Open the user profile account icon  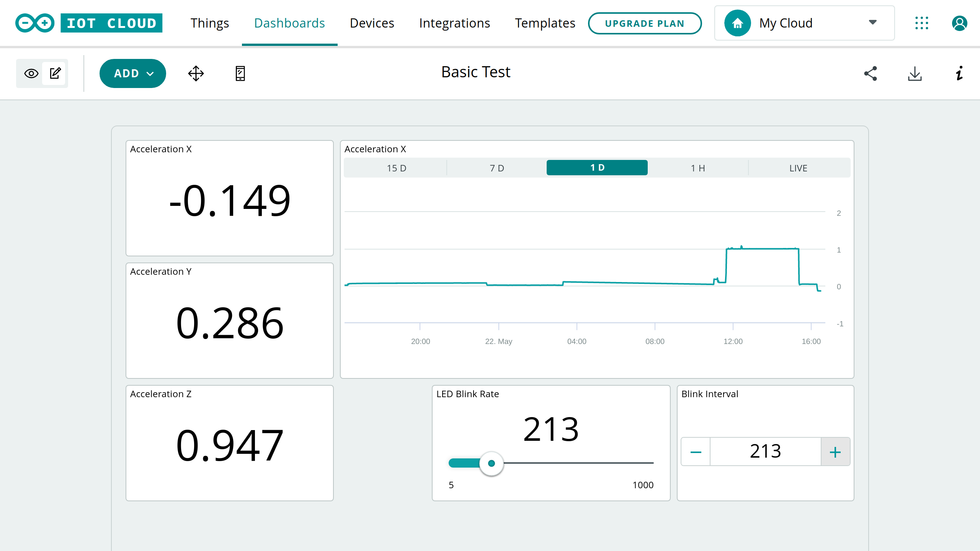[x=959, y=23]
